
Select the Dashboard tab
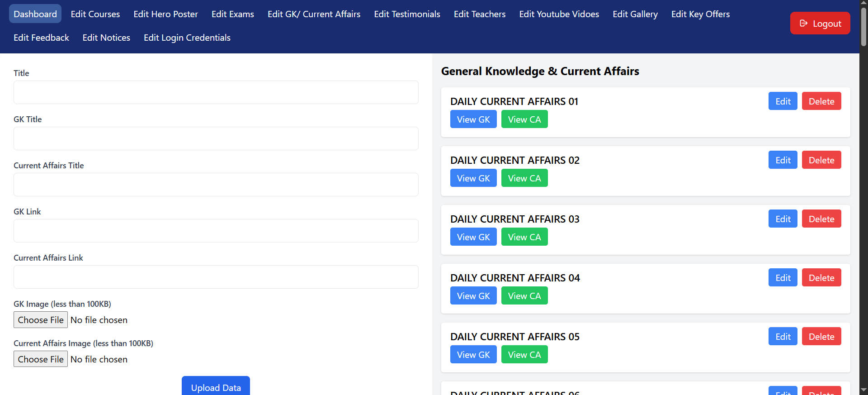point(35,14)
